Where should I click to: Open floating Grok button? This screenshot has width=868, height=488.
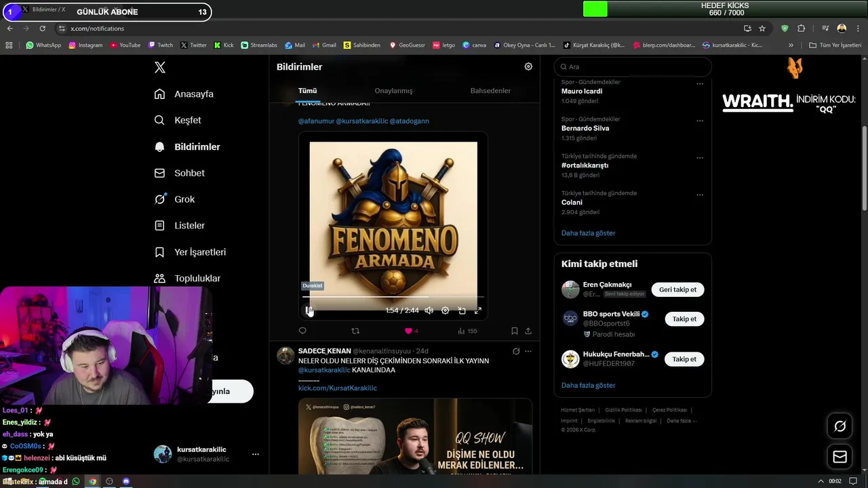pos(840,426)
